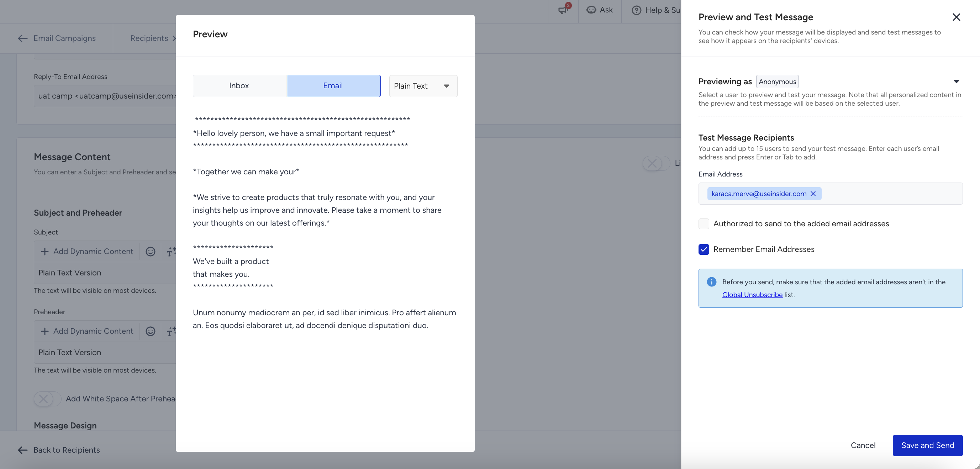Toggle Add White Space After Preheader switch
The width and height of the screenshot is (980, 469).
(x=48, y=399)
